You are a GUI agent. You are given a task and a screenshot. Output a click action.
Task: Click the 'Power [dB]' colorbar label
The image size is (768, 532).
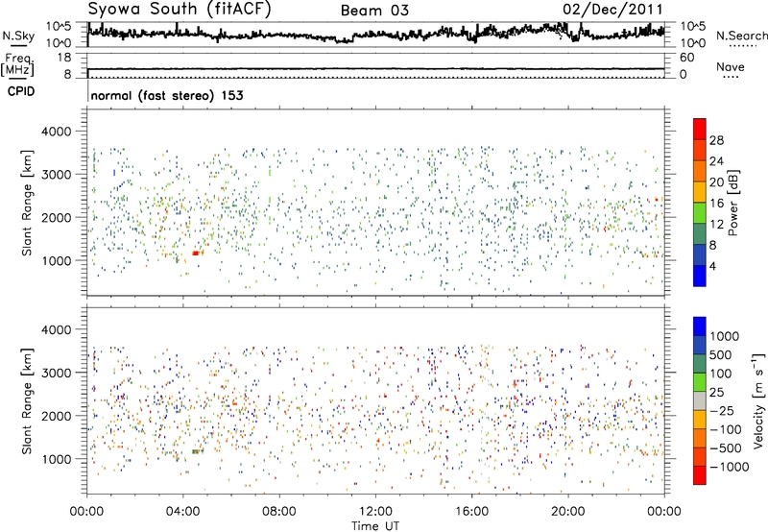pos(733,203)
